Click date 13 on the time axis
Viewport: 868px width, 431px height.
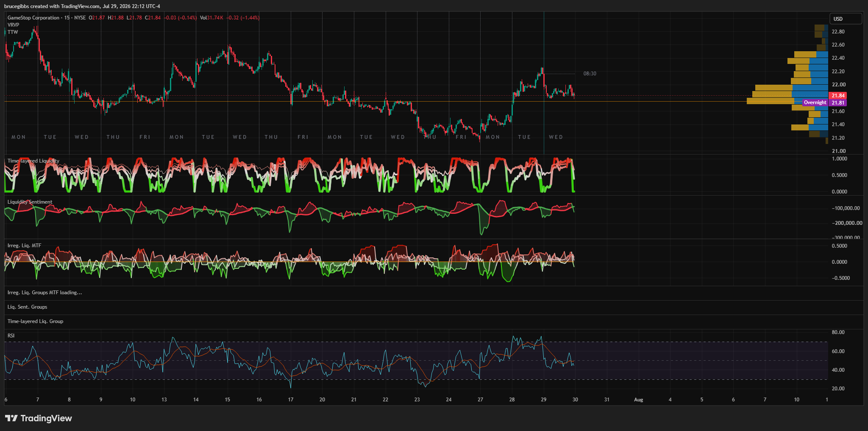tap(164, 400)
